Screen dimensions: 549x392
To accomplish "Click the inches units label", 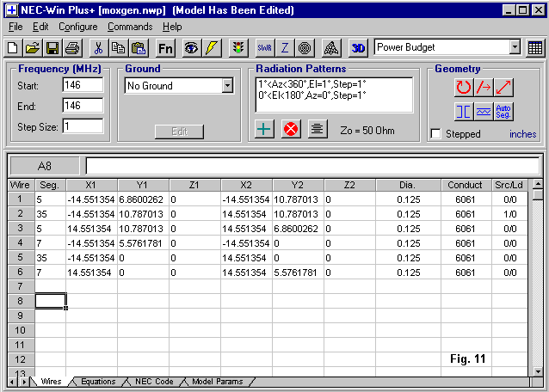I will click(x=522, y=134).
